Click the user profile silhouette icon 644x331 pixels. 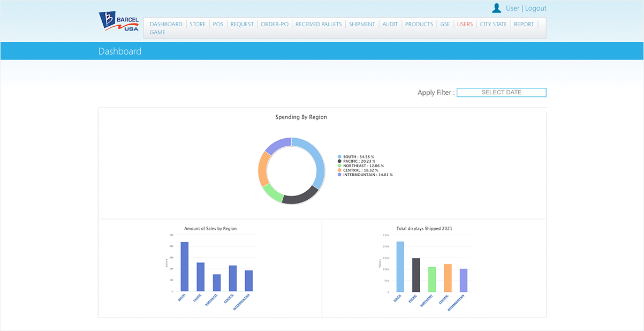coord(497,8)
